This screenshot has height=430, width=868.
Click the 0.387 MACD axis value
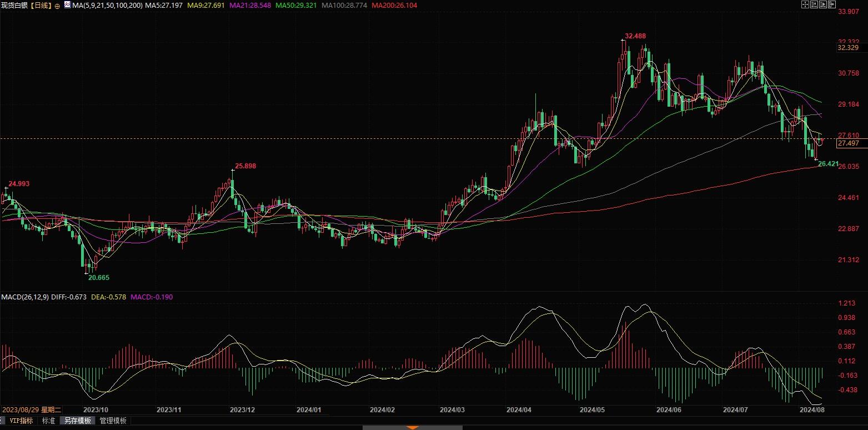coord(847,347)
